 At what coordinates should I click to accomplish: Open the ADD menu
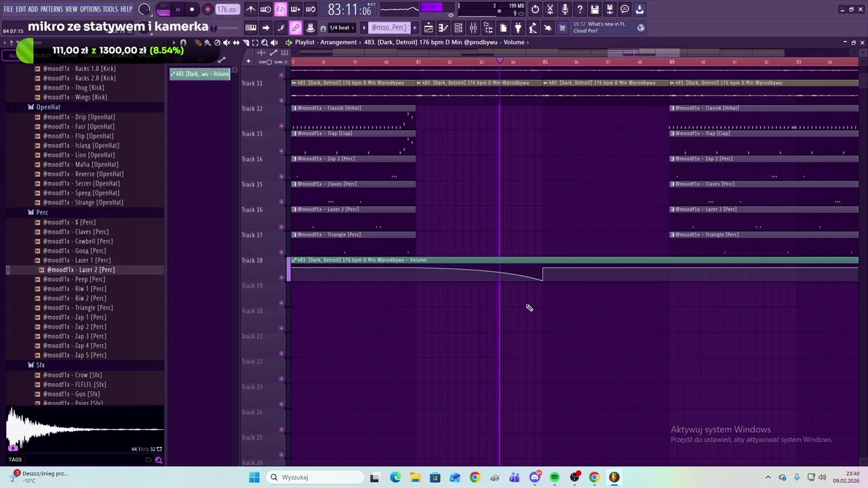point(33,9)
